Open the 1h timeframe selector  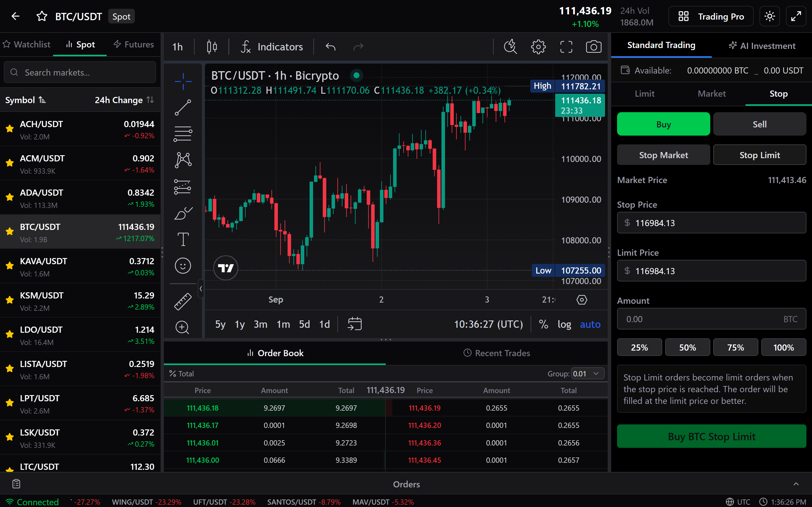coord(178,47)
